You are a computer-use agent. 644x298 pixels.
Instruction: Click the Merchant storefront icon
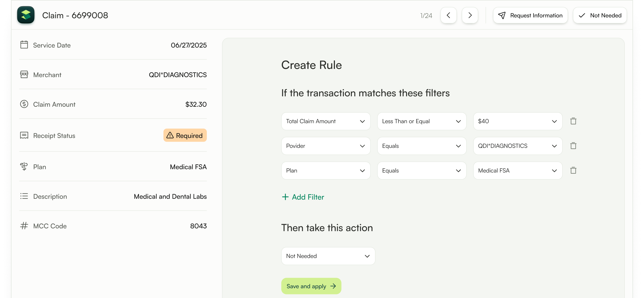[x=24, y=74]
